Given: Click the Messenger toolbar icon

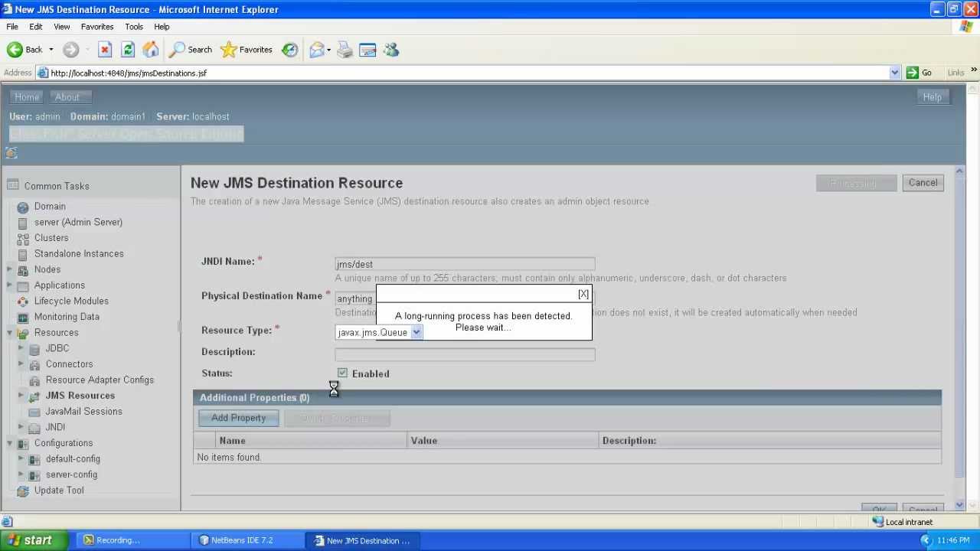Looking at the screenshot, I should tap(391, 50).
